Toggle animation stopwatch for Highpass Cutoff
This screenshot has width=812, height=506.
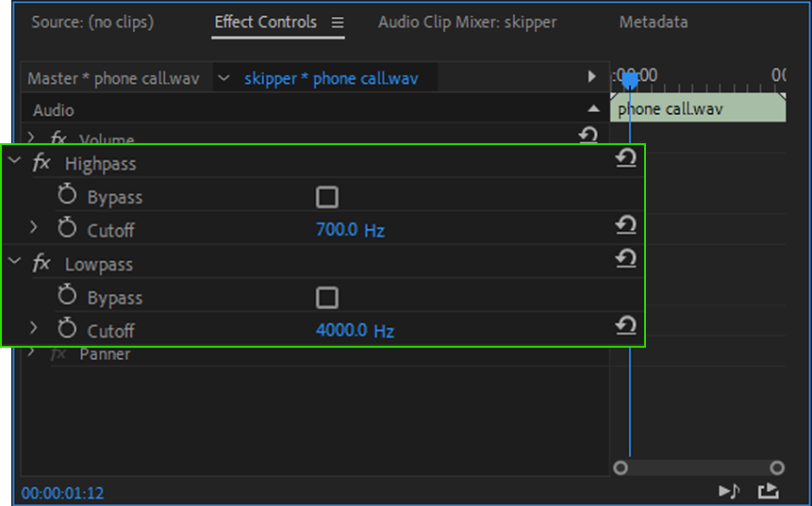(67, 229)
